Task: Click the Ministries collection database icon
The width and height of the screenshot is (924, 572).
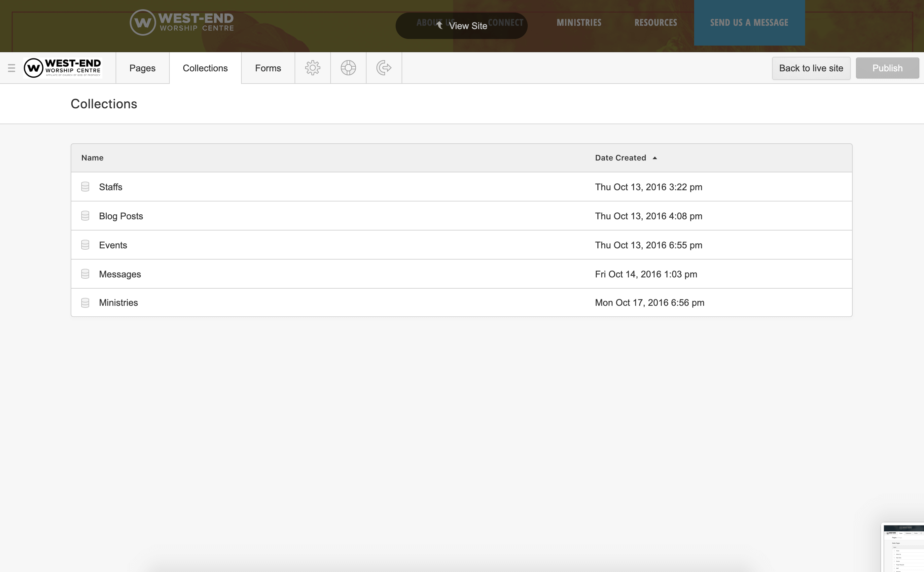Action: 85,303
